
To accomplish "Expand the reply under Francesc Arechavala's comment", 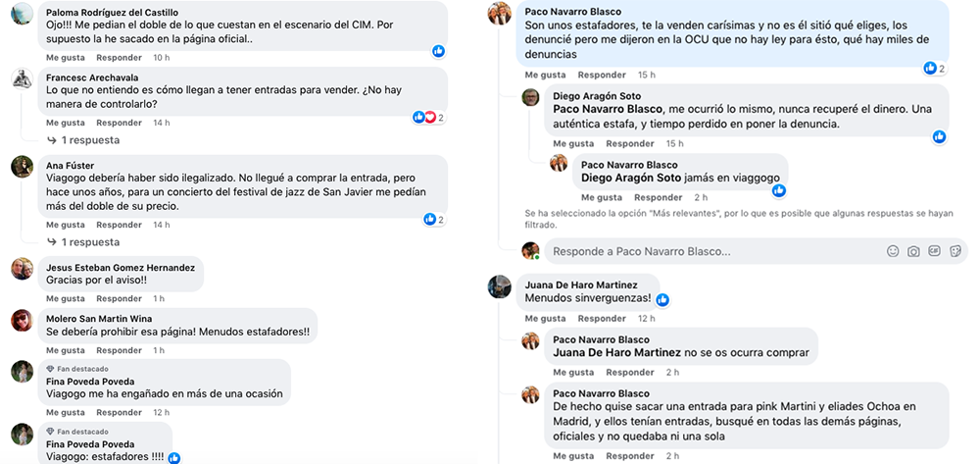I will coord(91,140).
